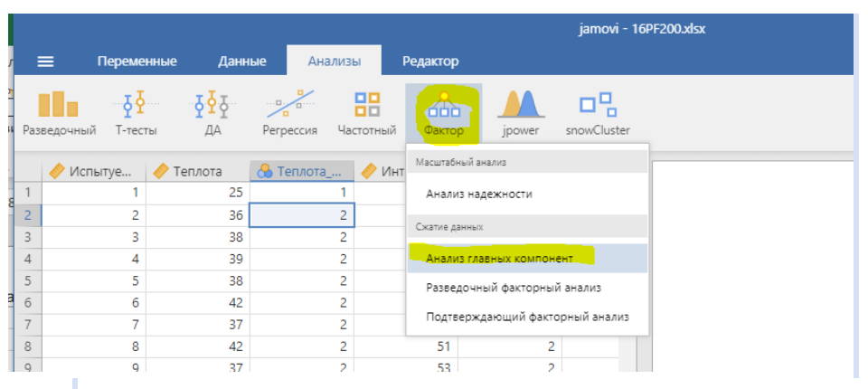Select the Теплота_... nominal column header
This screenshot has width=868, height=389.
(302, 171)
